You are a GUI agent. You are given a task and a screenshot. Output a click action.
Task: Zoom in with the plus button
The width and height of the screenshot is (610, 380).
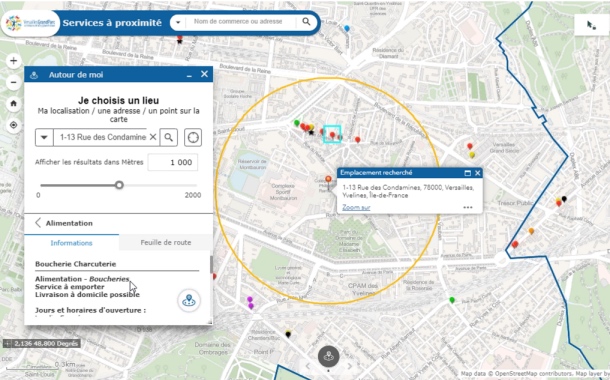pos(14,61)
